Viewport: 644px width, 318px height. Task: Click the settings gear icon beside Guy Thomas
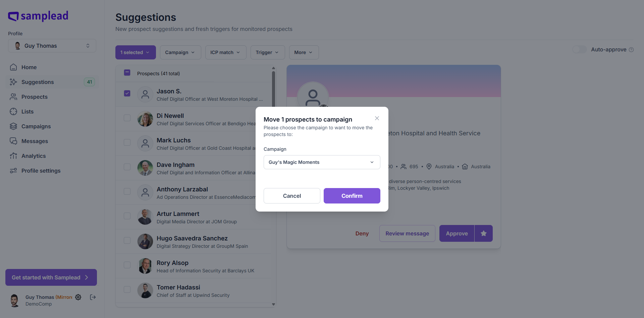tap(78, 297)
